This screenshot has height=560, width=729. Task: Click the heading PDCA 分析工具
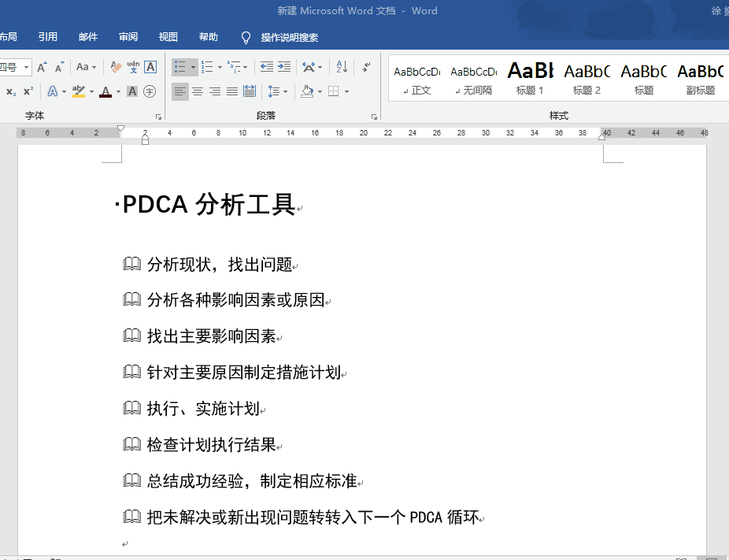[209, 204]
